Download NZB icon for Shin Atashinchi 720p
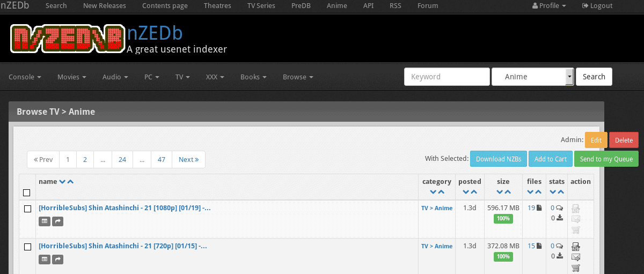 576,247
